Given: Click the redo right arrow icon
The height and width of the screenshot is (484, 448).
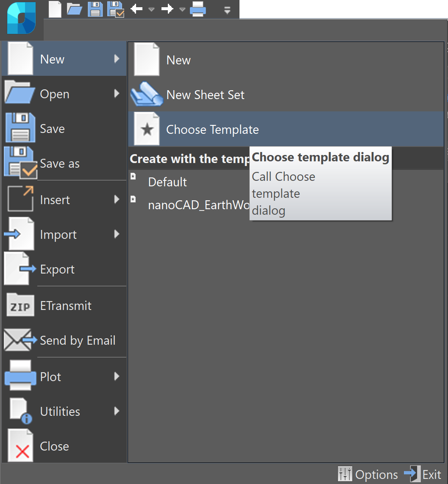Looking at the screenshot, I should [167, 8].
